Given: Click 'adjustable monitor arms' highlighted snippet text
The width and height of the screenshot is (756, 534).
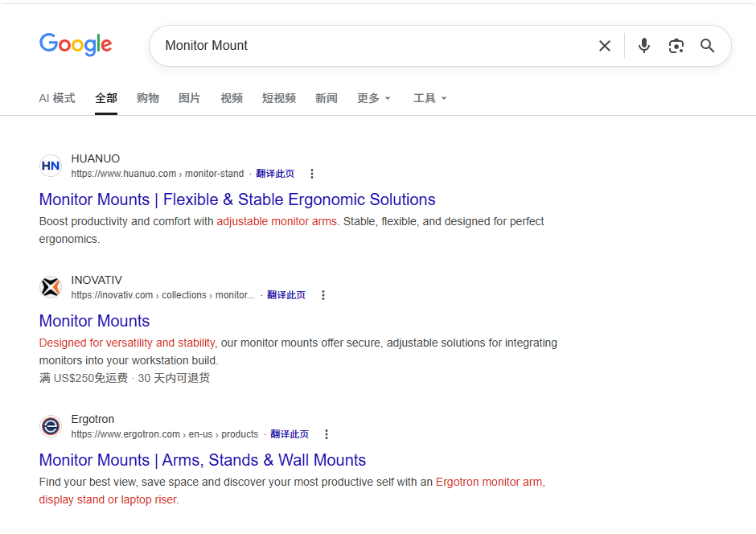Looking at the screenshot, I should [x=277, y=222].
